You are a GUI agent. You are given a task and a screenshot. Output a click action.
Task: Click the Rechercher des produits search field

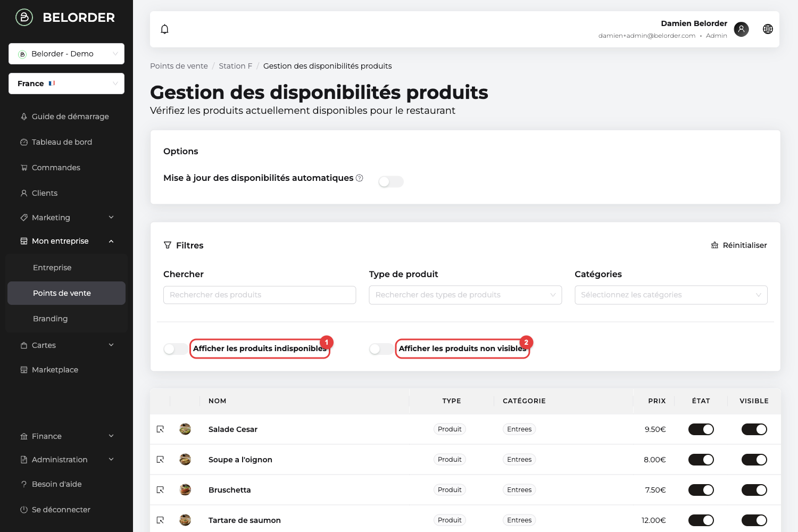[x=260, y=295]
